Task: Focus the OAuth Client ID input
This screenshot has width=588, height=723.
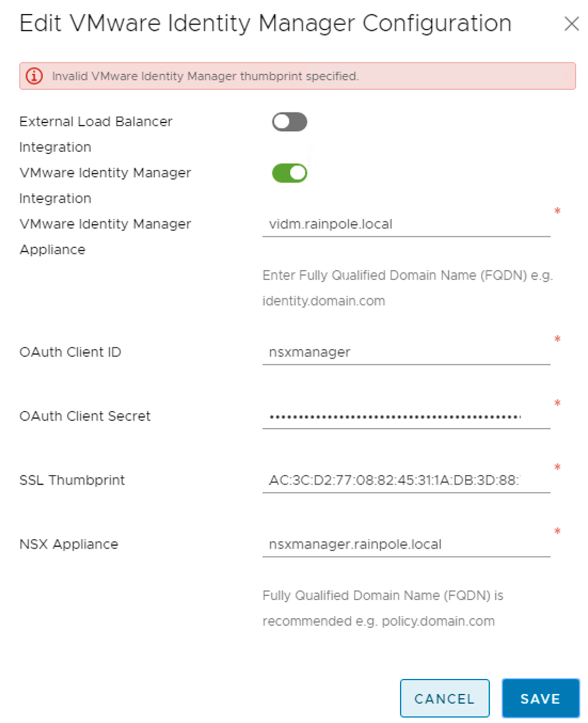Action: 406,352
